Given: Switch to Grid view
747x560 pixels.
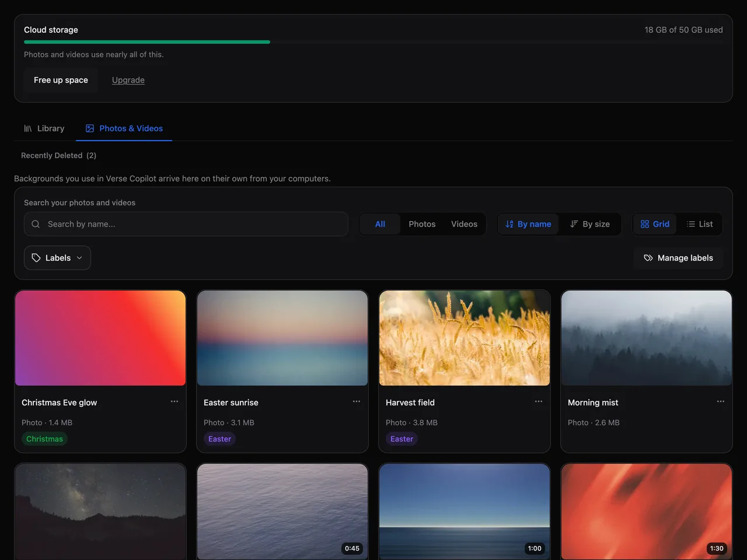Looking at the screenshot, I should pos(655,224).
